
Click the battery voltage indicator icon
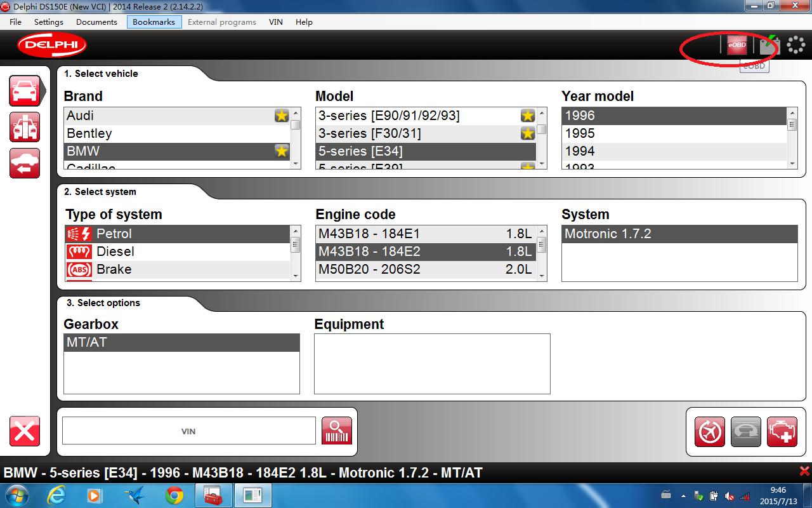[x=769, y=45]
